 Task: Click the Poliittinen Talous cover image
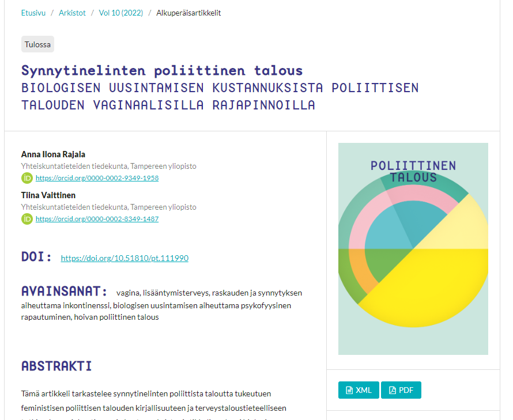coord(413,249)
